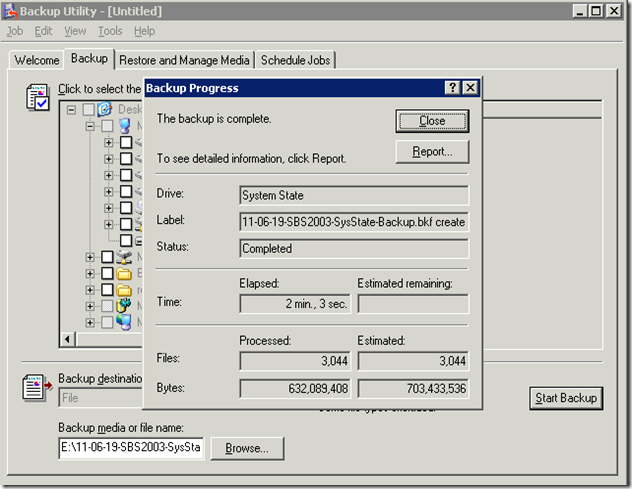Click the Backup Utility title bar icon
The image size is (632, 489).
(10, 11)
